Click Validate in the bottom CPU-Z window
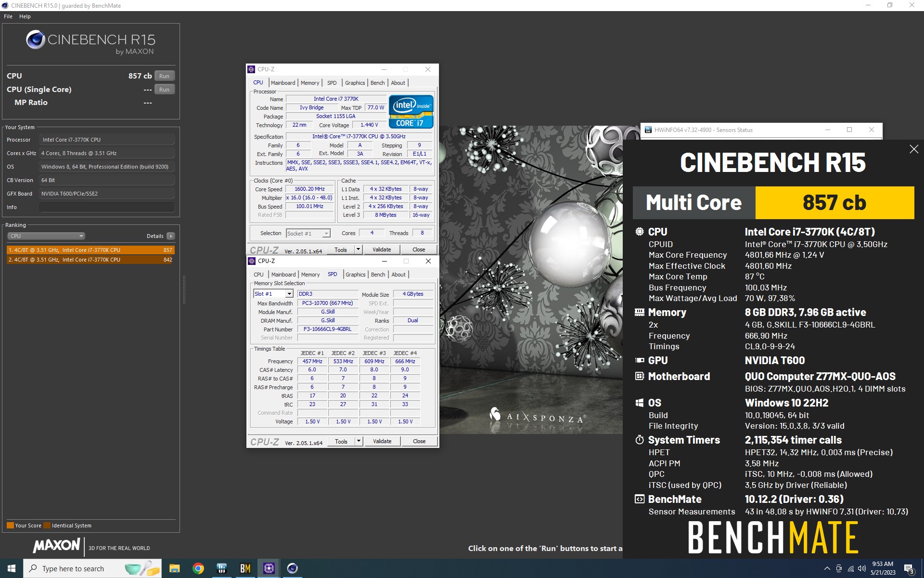 coord(383,441)
